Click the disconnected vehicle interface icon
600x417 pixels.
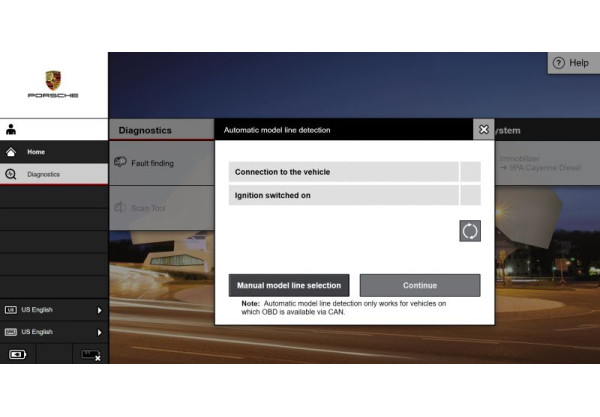[90, 354]
